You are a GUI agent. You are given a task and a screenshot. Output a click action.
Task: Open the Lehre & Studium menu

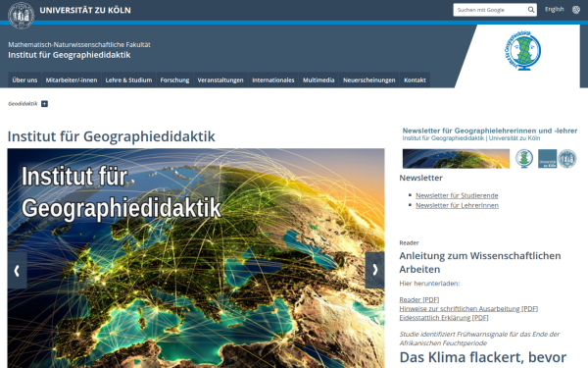point(128,80)
